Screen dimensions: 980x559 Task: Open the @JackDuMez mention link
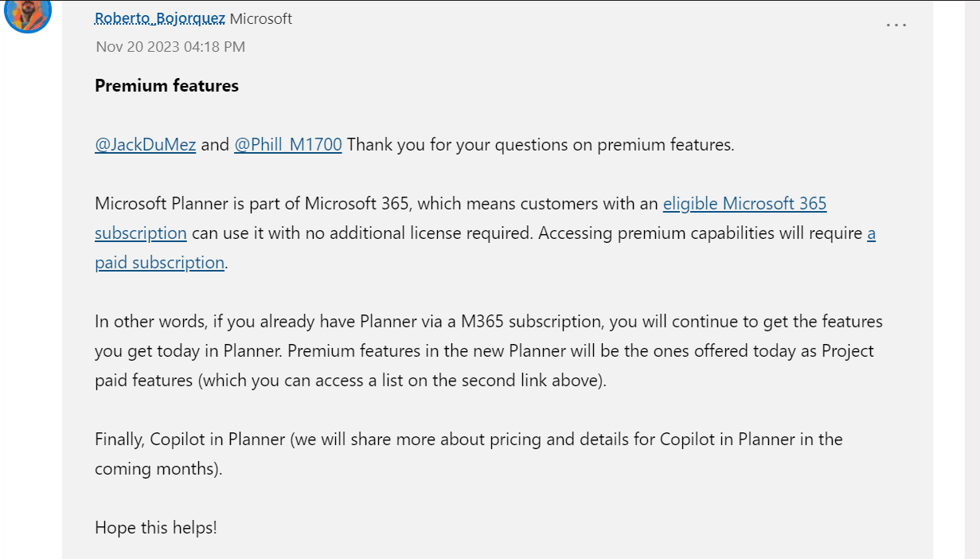coord(145,145)
